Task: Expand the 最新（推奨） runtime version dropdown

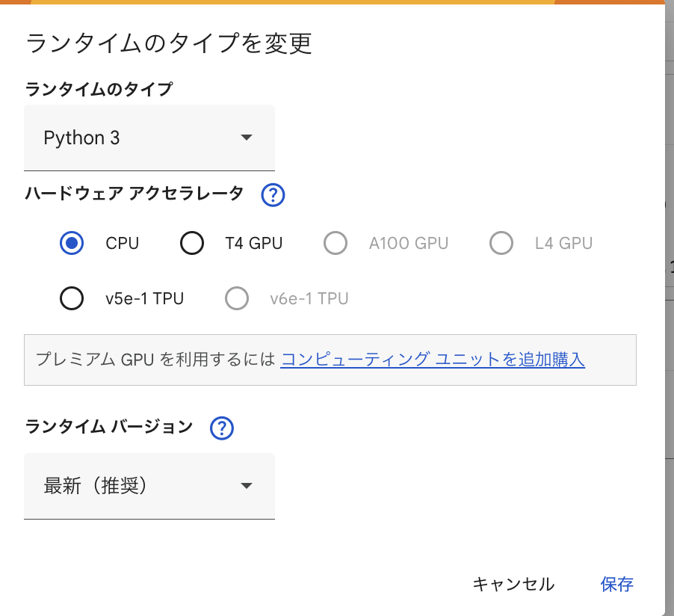Action: click(x=149, y=486)
